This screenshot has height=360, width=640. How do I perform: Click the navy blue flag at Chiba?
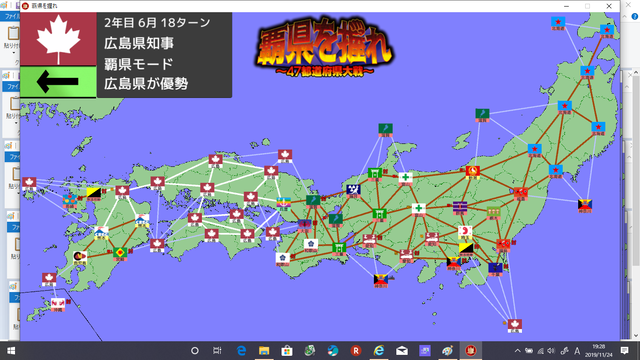coord(495,269)
